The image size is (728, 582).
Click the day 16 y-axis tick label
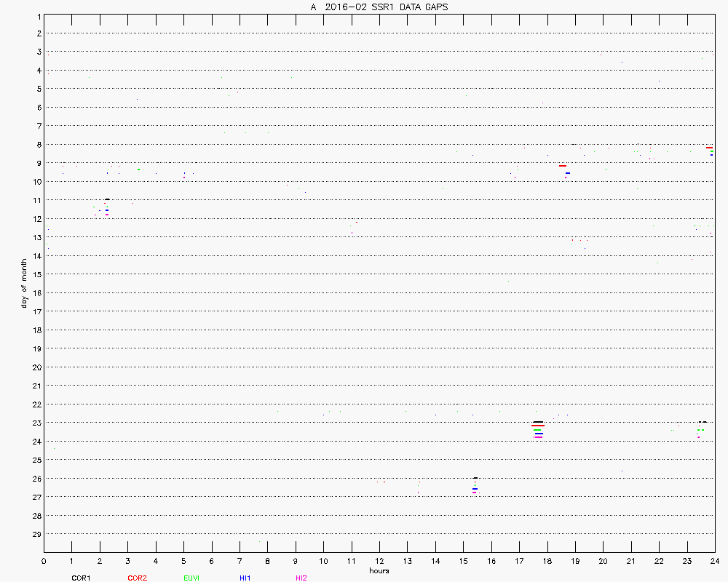tap(37, 292)
